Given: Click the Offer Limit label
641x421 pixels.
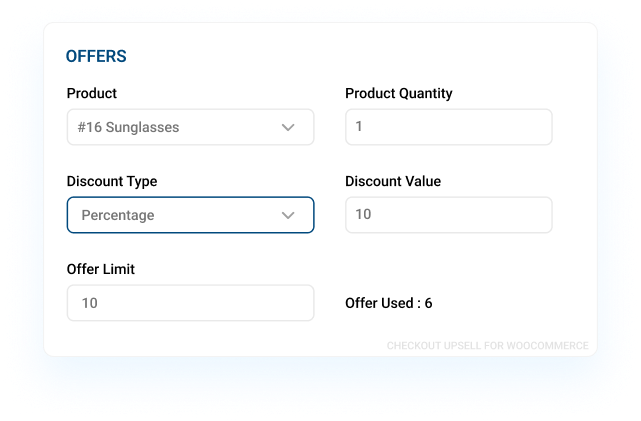Looking at the screenshot, I should tap(101, 269).
